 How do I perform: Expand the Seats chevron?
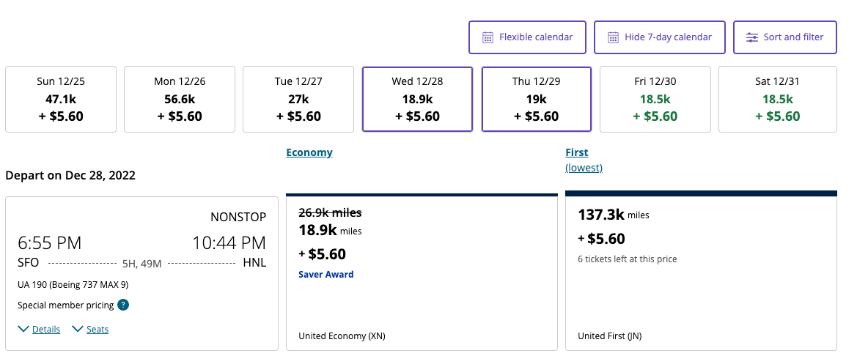pos(78,329)
